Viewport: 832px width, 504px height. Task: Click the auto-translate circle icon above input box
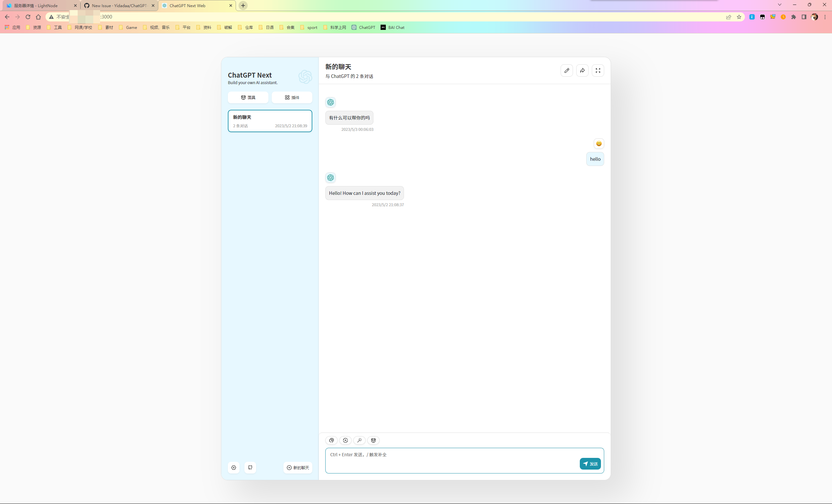(345, 441)
